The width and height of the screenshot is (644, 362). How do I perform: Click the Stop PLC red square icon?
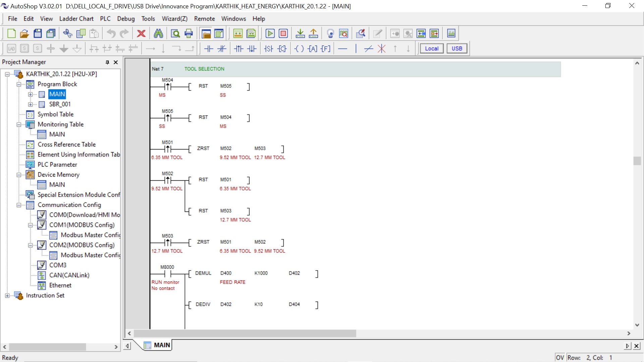pyautogui.click(x=283, y=34)
